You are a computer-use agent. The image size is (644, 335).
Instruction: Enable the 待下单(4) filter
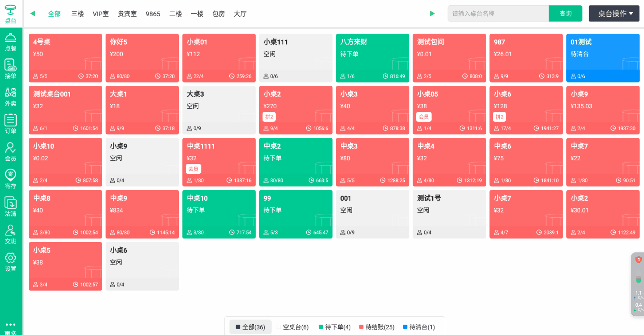[x=335, y=327]
